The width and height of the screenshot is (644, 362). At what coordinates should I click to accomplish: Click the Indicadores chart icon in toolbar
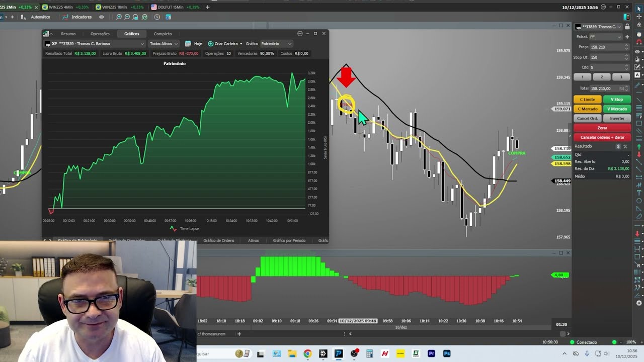pos(65,17)
